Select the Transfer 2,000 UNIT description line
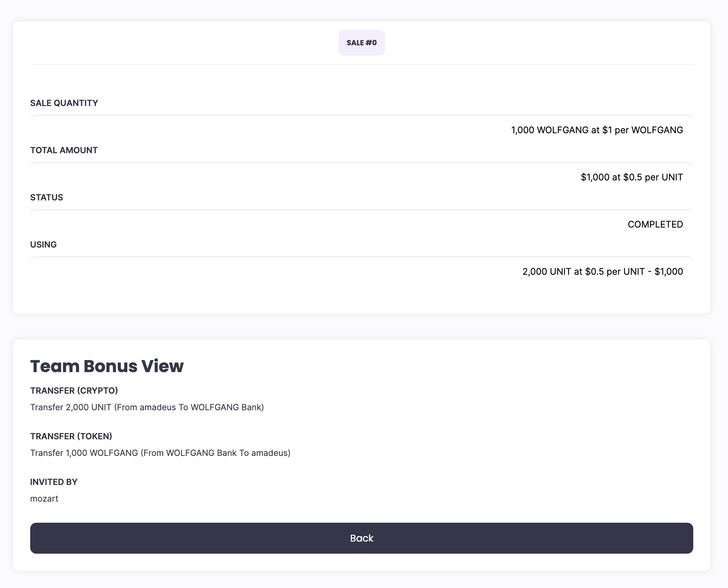728x588 pixels. tap(147, 407)
